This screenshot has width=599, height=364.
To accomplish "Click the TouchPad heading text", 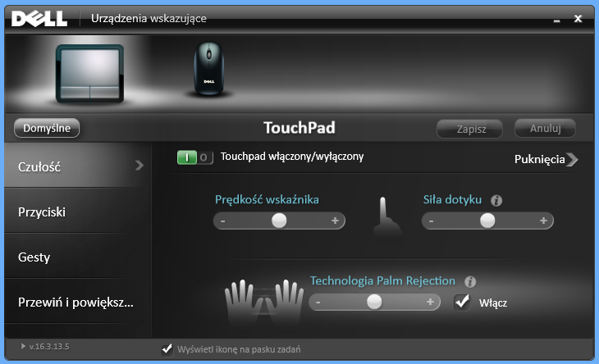I will [299, 128].
